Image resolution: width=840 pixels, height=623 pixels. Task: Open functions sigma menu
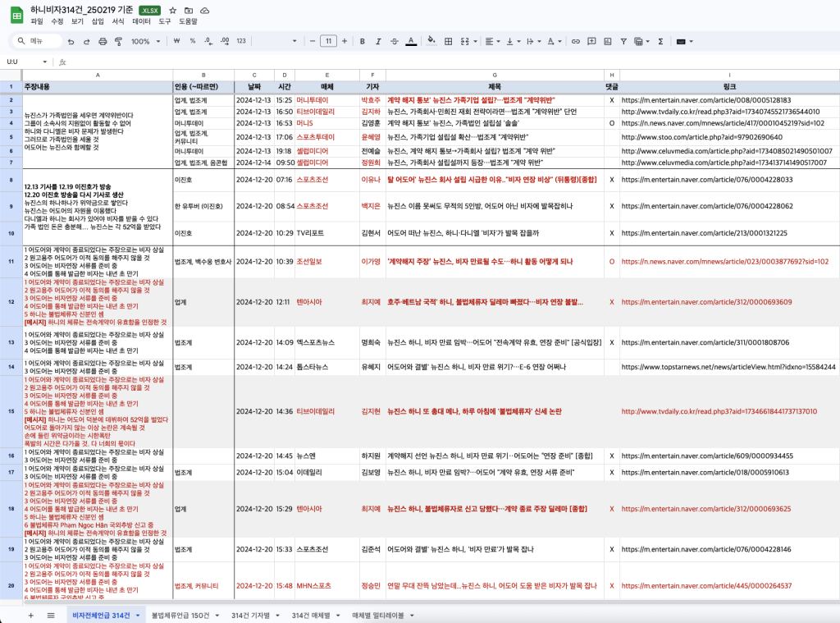click(x=660, y=41)
